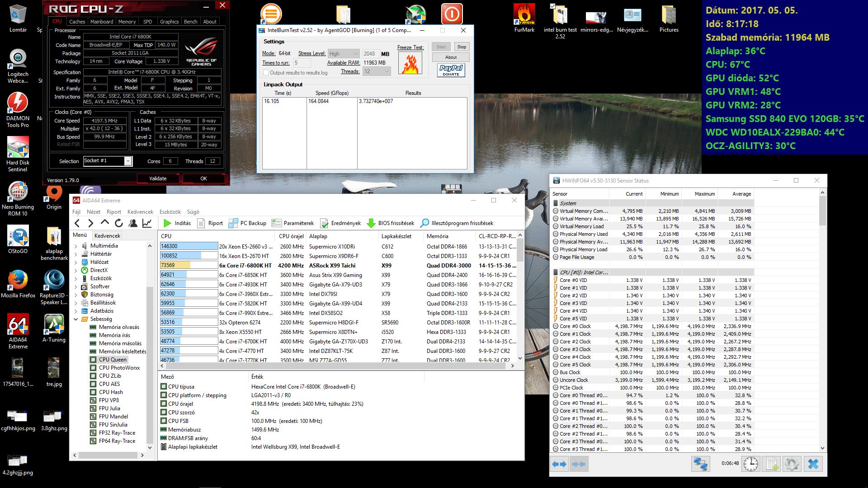Switch to CPU-Z Memory tab
The image size is (868, 488).
(x=127, y=21)
